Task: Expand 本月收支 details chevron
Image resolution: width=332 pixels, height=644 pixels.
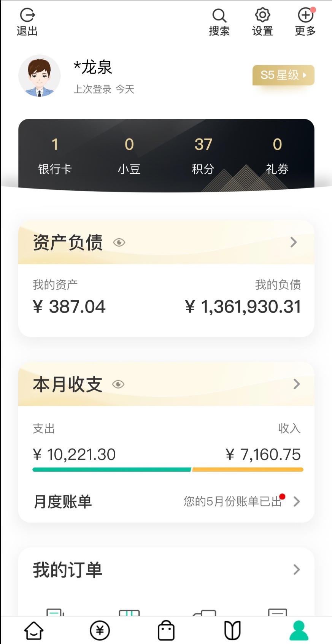Action: 297,384
